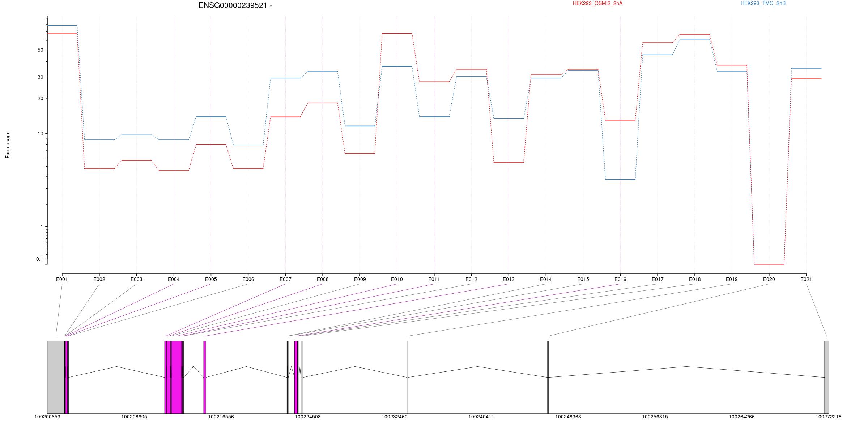Click genomic coordinate 100256315

click(x=655, y=417)
